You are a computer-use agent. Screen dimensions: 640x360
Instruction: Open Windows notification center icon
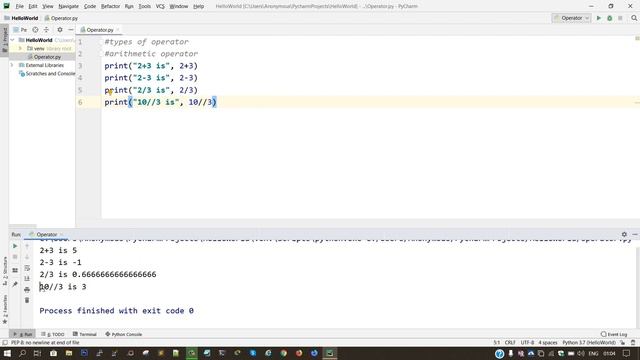pos(627,353)
